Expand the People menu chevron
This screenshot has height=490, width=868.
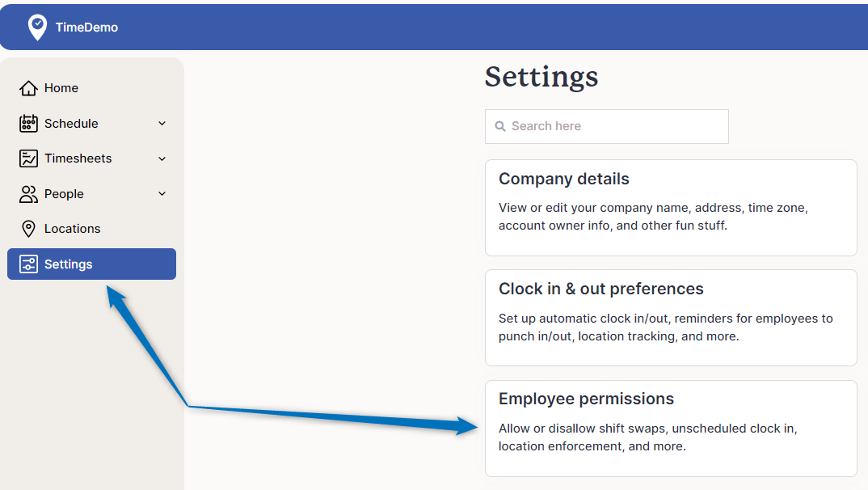coord(162,194)
